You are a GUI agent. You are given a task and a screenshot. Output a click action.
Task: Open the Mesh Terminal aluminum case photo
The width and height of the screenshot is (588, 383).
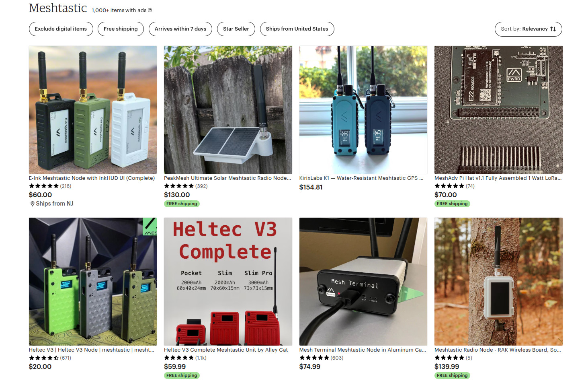[363, 282]
